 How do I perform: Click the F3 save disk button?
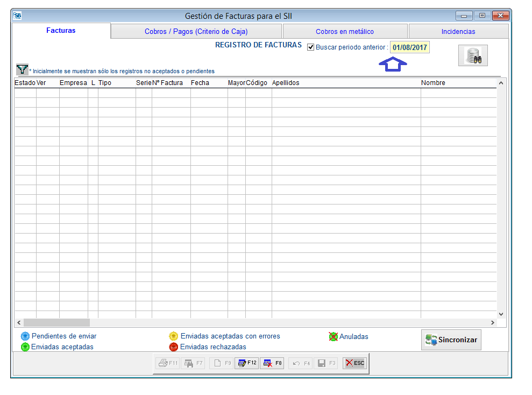(327, 363)
